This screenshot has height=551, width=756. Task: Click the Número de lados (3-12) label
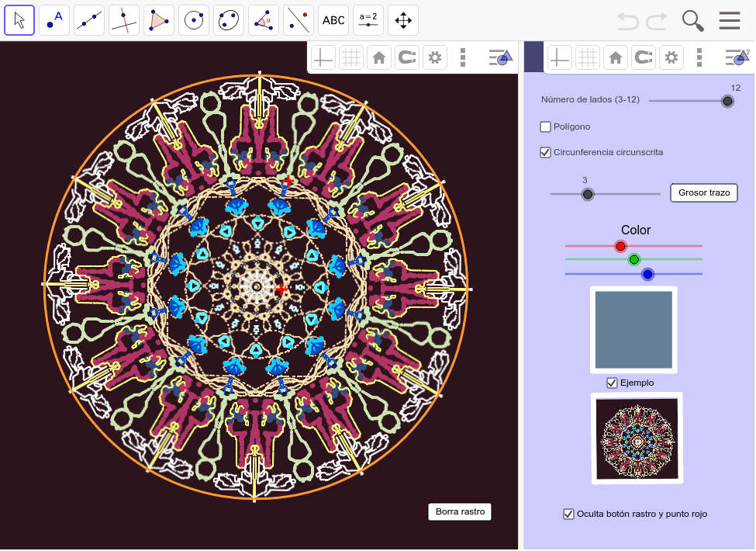coord(590,100)
